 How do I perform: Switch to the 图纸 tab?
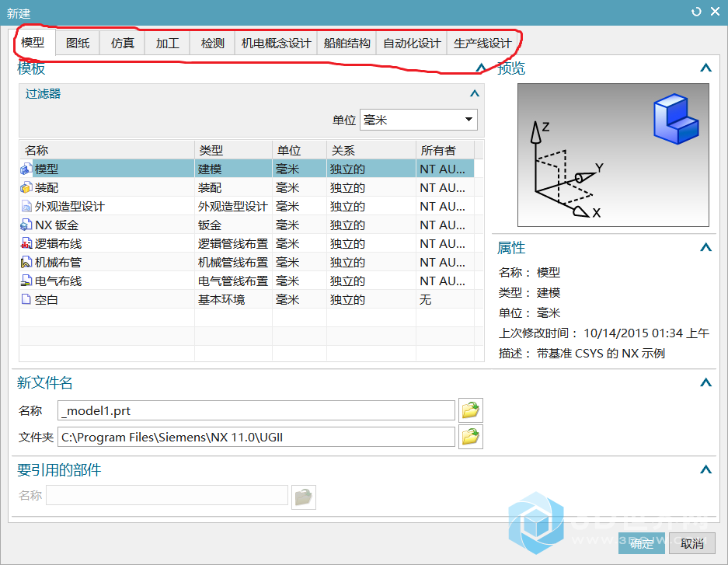click(78, 44)
